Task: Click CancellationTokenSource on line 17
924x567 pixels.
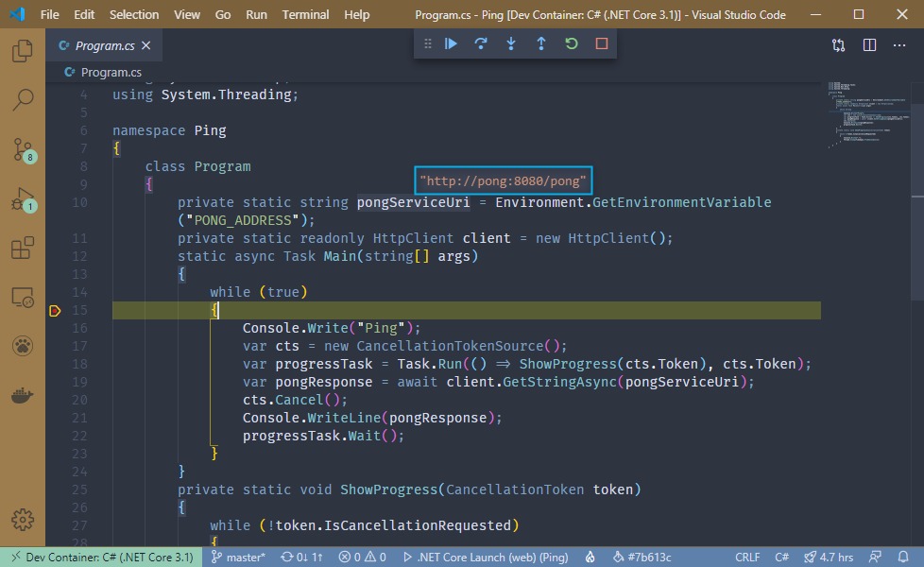Action: (x=450, y=346)
